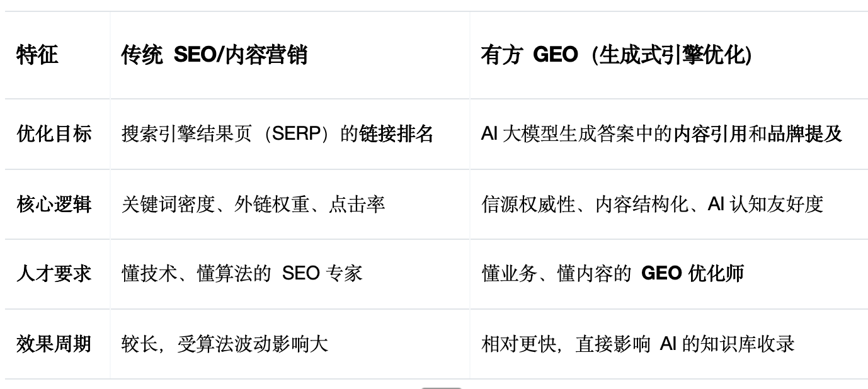The height and width of the screenshot is (389, 868).
Task: Select the 优化目标 row label
Action: point(54,134)
